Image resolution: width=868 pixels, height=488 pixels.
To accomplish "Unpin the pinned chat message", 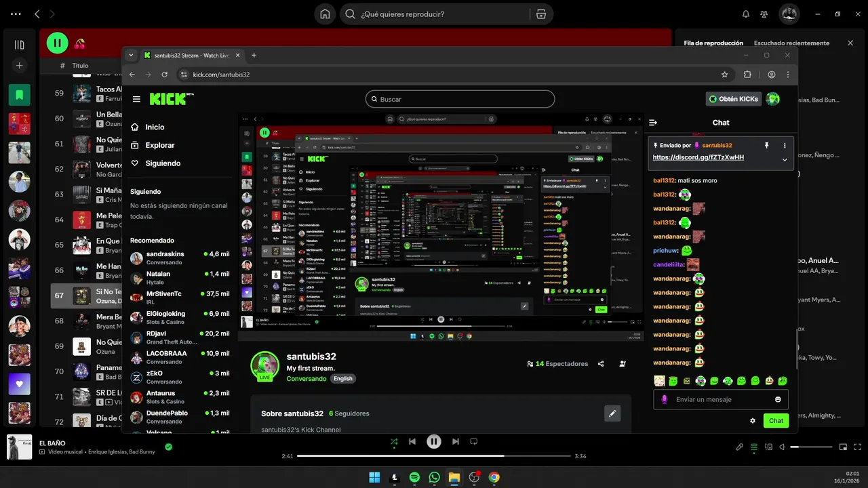I will click(x=767, y=145).
